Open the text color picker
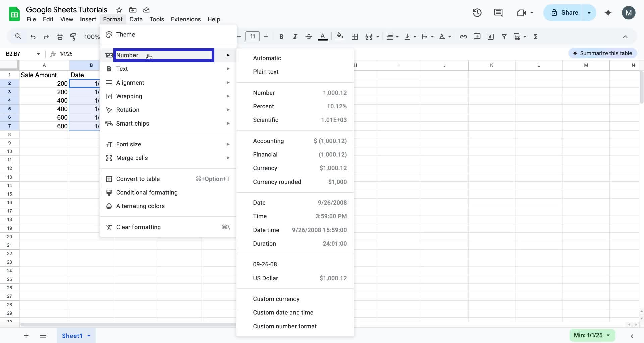644x343 pixels. pos(322,36)
